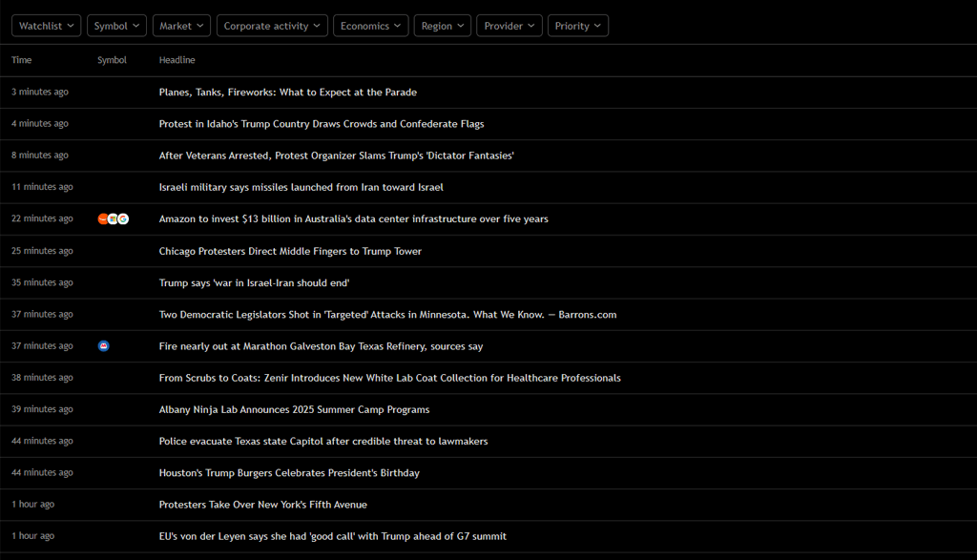Open the Market filter dropdown

pyautogui.click(x=181, y=26)
